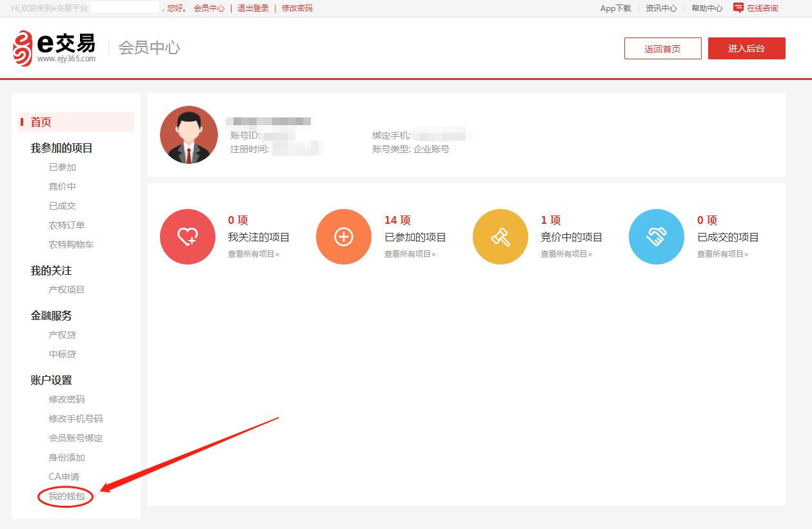
Task: Click 我关注的项目 label
Action: pos(259,237)
